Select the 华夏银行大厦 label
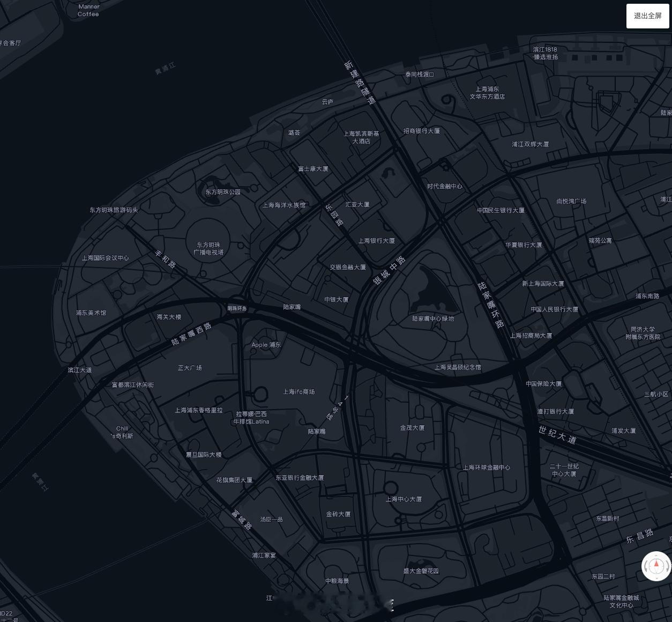 click(524, 245)
